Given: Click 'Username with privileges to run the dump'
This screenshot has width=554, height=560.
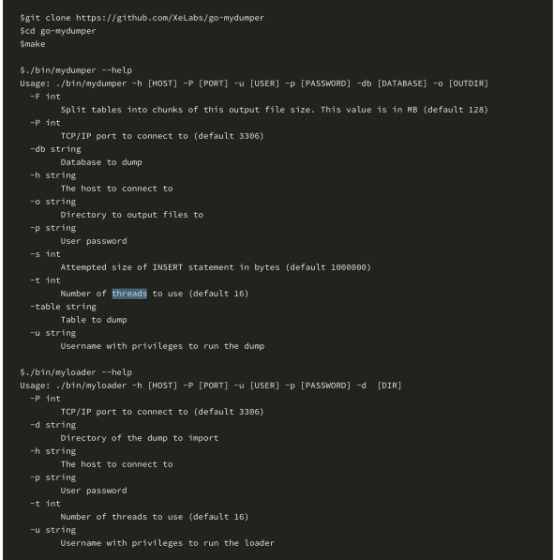Looking at the screenshot, I should click(163, 346).
